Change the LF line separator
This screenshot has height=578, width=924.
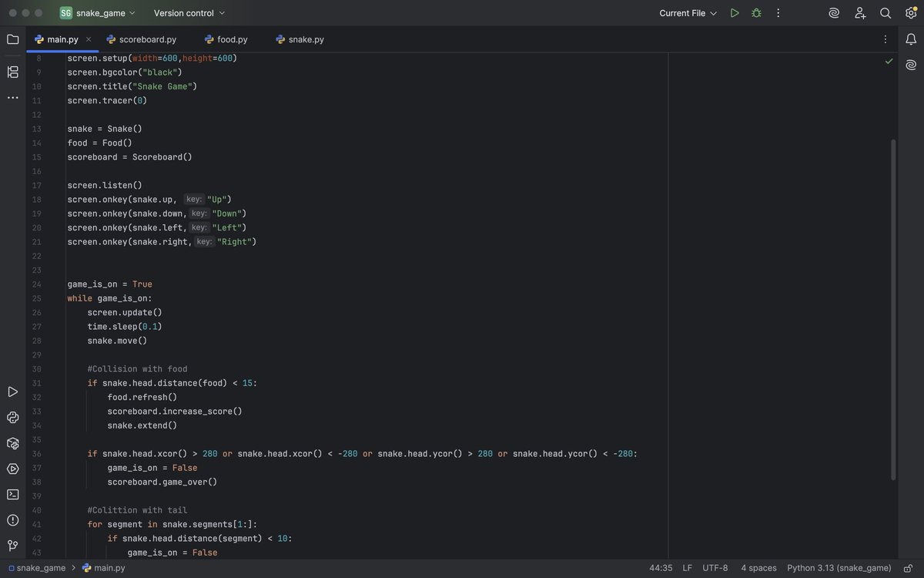pyautogui.click(x=687, y=568)
